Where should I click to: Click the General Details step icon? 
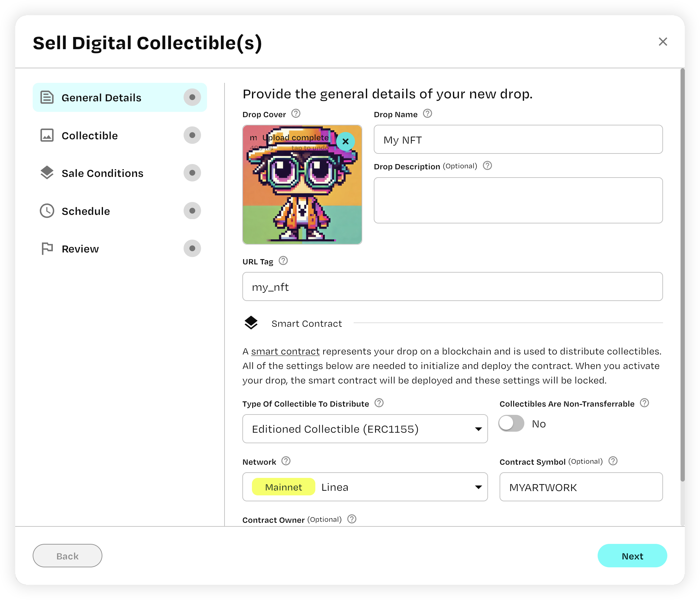click(47, 98)
